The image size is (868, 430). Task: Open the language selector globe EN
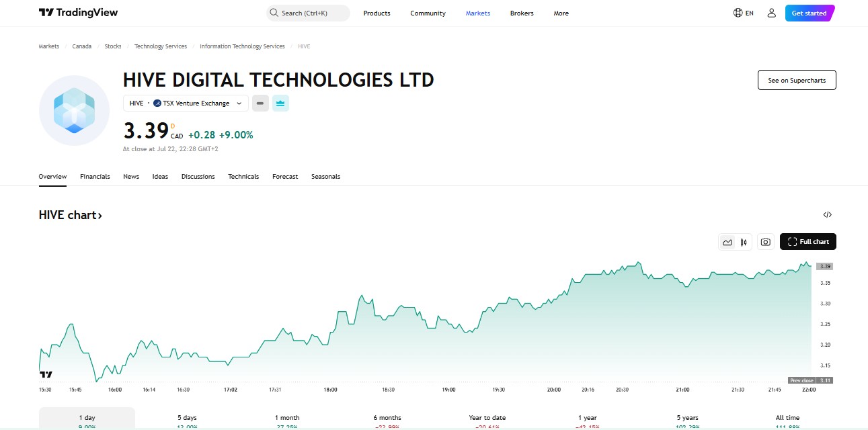tap(743, 13)
